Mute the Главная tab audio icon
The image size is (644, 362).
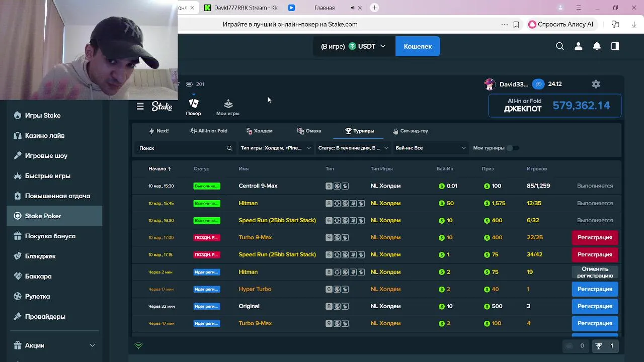coord(353,8)
